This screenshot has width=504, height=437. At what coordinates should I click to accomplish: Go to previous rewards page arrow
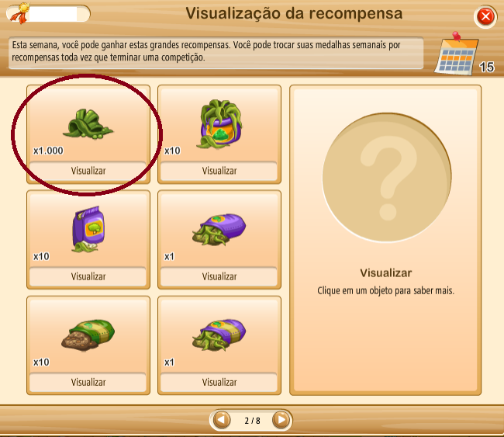pos(222,420)
